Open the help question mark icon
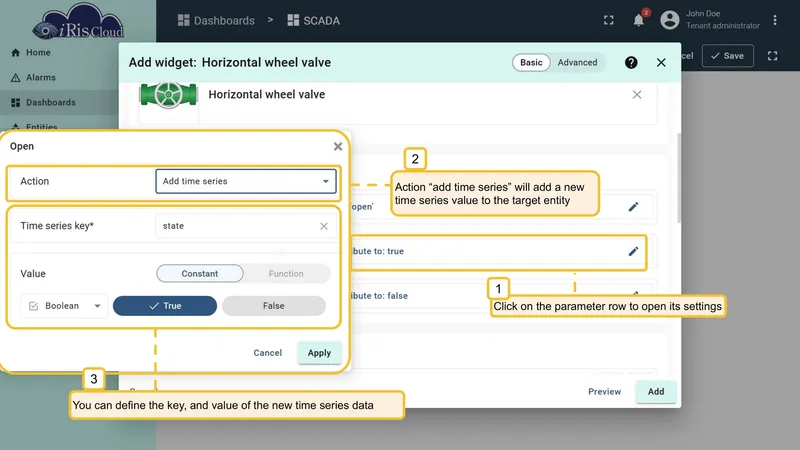The width and height of the screenshot is (800, 450). [631, 62]
